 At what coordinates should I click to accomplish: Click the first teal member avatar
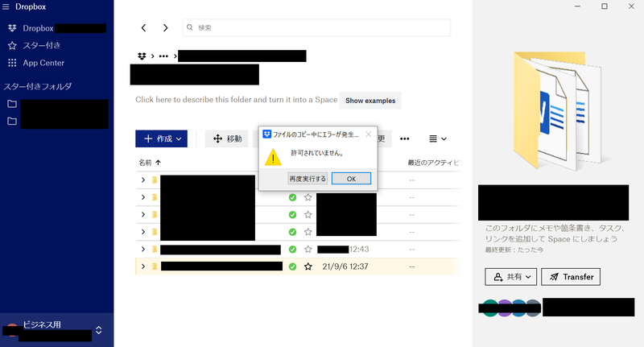[489, 308]
